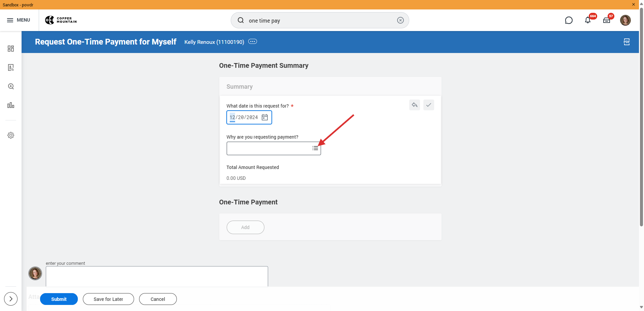Expand the sidebar with the arrow button
This screenshot has height=311, width=644.
click(x=11, y=299)
